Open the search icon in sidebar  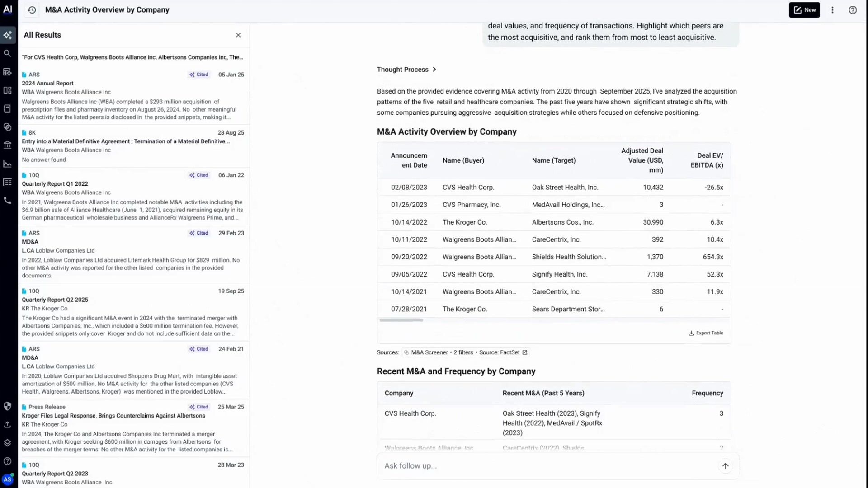tap(7, 53)
